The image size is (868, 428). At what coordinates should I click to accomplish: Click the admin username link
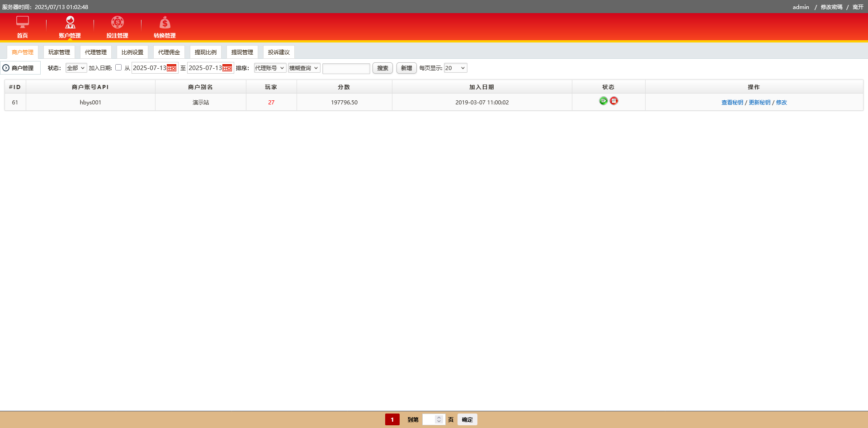click(801, 7)
